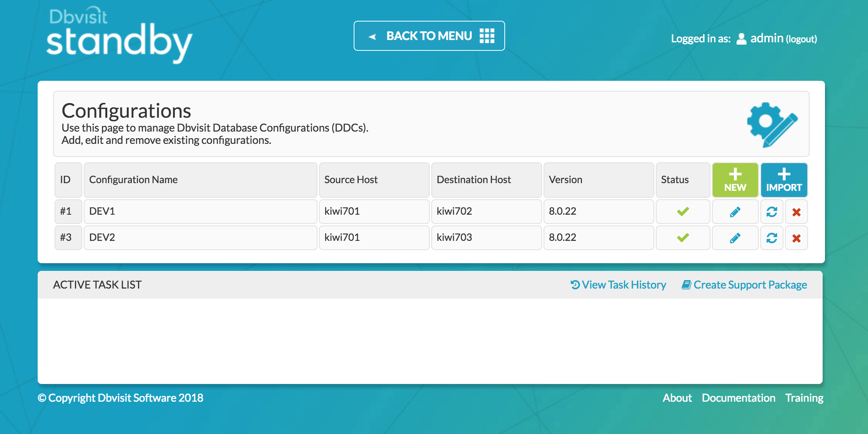This screenshot has width=868, height=434.
Task: Click the Destination Host column header
Action: (x=486, y=180)
